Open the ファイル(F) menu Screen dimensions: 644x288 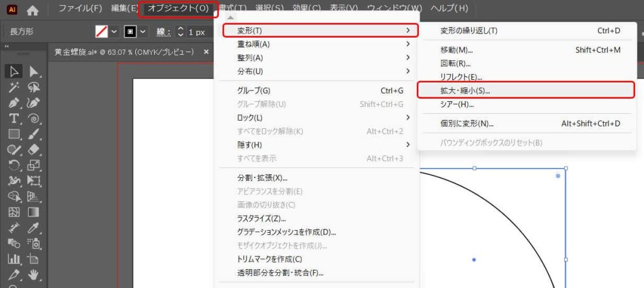click(80, 8)
